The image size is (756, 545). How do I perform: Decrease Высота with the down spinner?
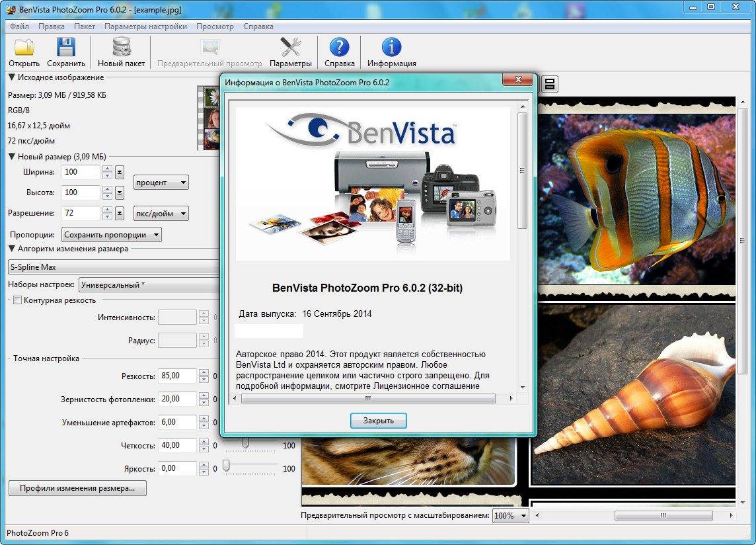tap(107, 196)
